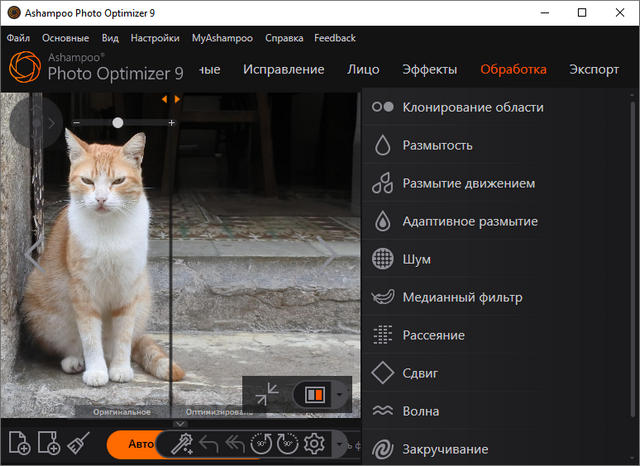
Task: Click the undo all double-arrow icon
Action: pyautogui.click(x=235, y=444)
